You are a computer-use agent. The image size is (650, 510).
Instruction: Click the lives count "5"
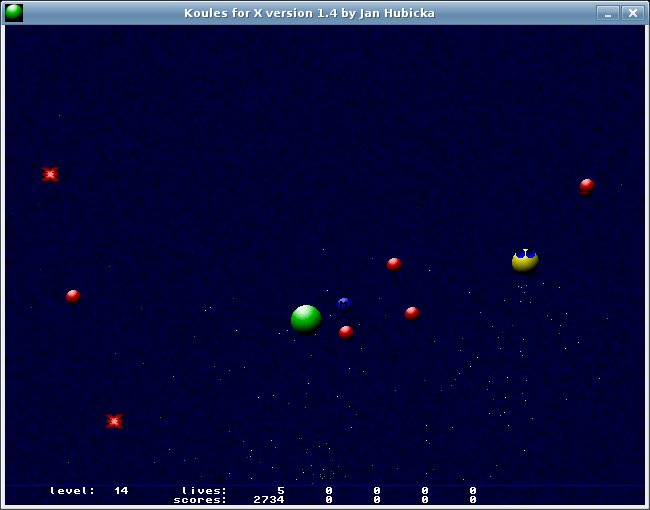pos(281,491)
